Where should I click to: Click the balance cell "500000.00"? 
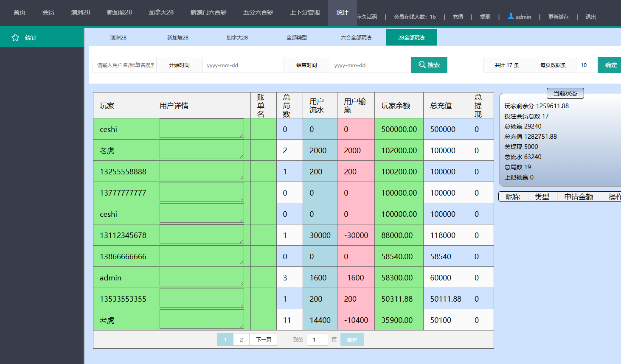pos(399,129)
